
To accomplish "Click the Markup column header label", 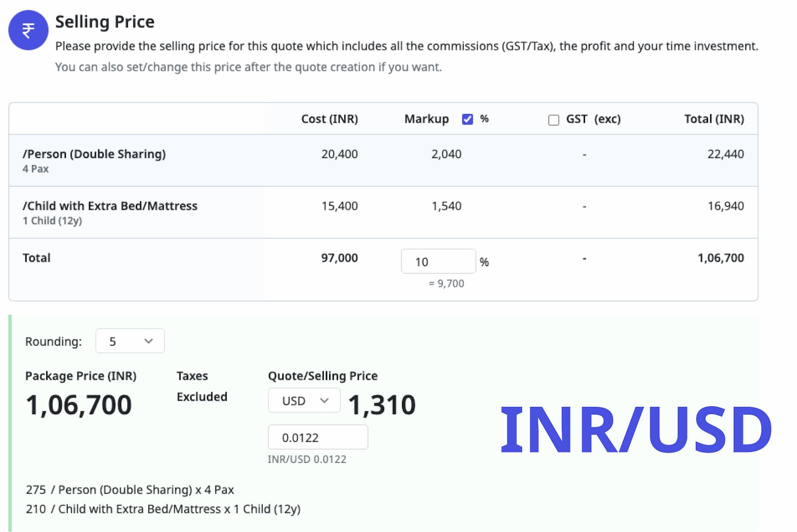I will pos(426,119).
